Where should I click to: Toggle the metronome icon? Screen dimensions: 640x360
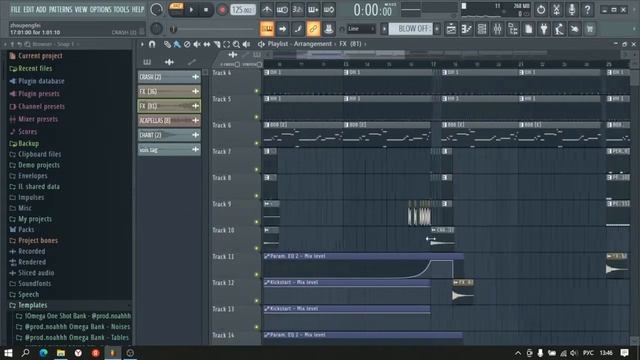click(267, 9)
